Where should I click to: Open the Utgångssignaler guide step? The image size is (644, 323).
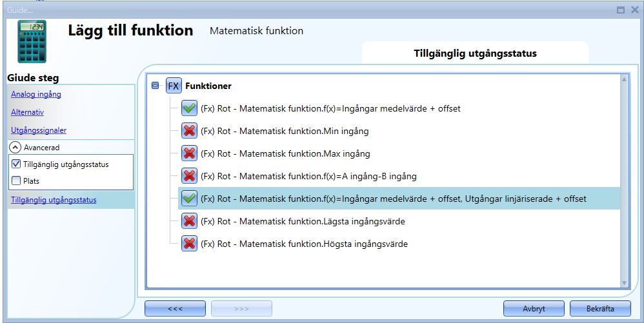click(x=39, y=130)
